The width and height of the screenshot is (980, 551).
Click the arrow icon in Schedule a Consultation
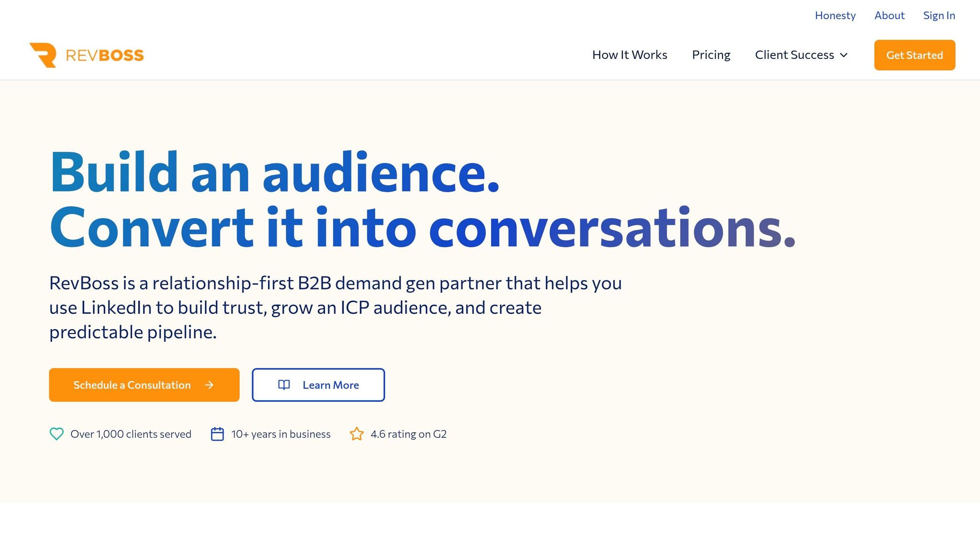[209, 385]
